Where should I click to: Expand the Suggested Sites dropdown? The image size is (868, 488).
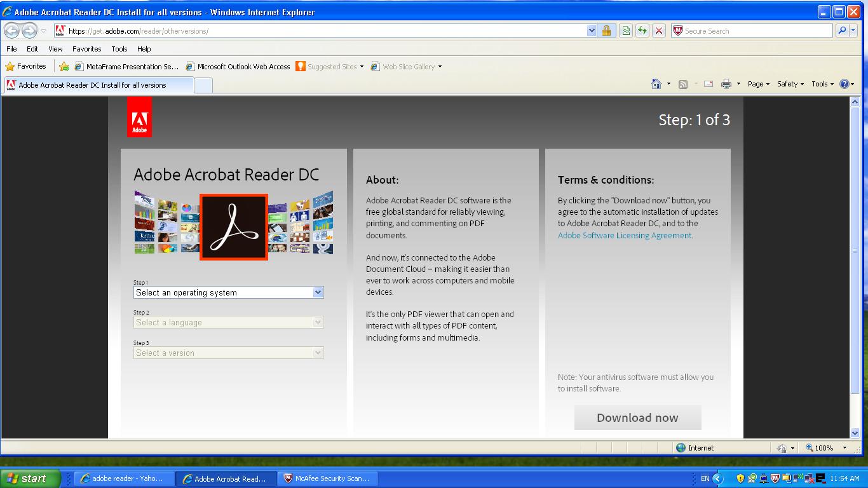click(x=362, y=66)
